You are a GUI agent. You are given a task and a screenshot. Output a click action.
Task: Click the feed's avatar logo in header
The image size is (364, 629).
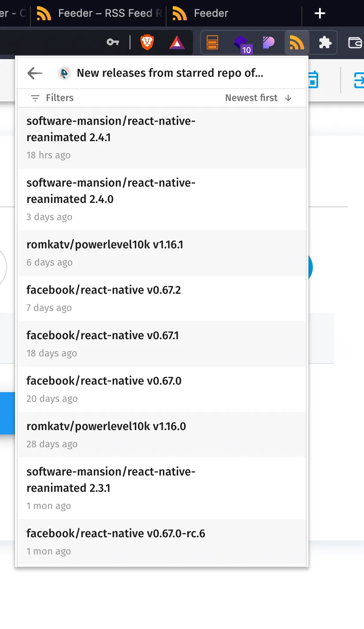click(x=64, y=73)
